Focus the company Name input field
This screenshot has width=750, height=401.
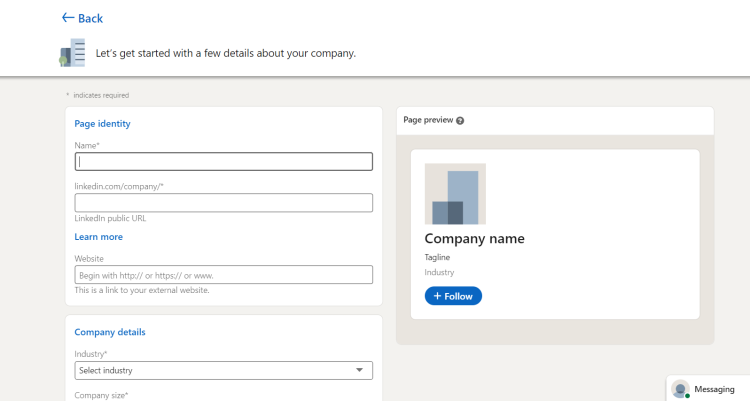pos(223,161)
